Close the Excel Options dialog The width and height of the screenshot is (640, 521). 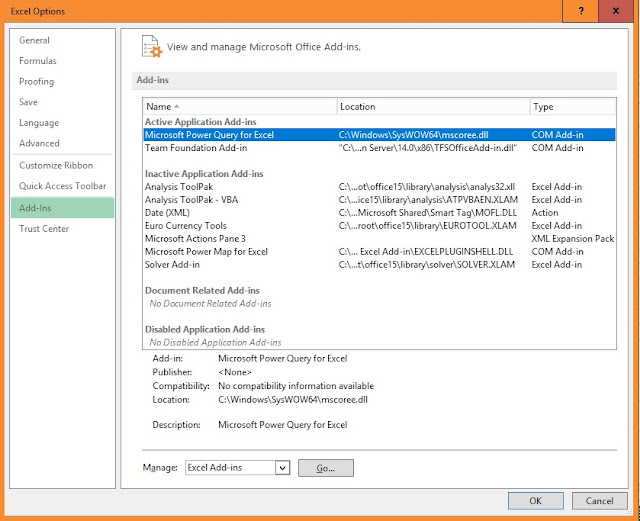point(616,11)
